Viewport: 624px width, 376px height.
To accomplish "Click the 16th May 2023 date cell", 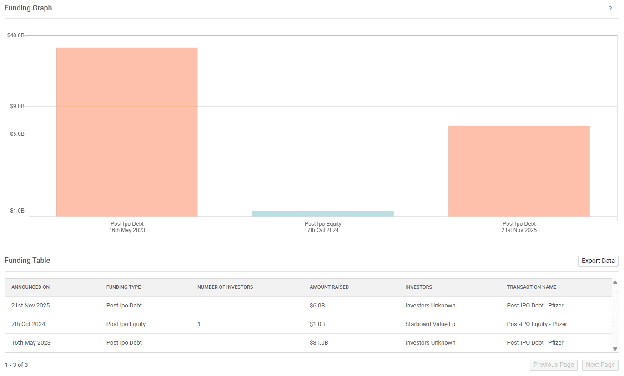I will pos(31,343).
